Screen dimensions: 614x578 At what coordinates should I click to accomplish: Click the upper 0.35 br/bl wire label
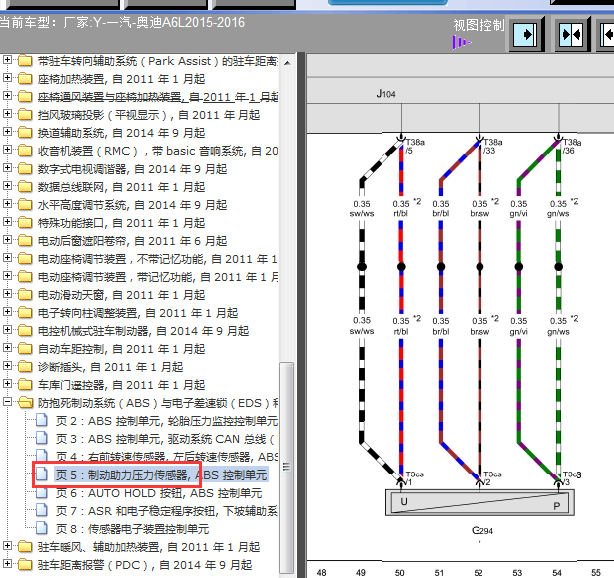pyautogui.click(x=441, y=209)
